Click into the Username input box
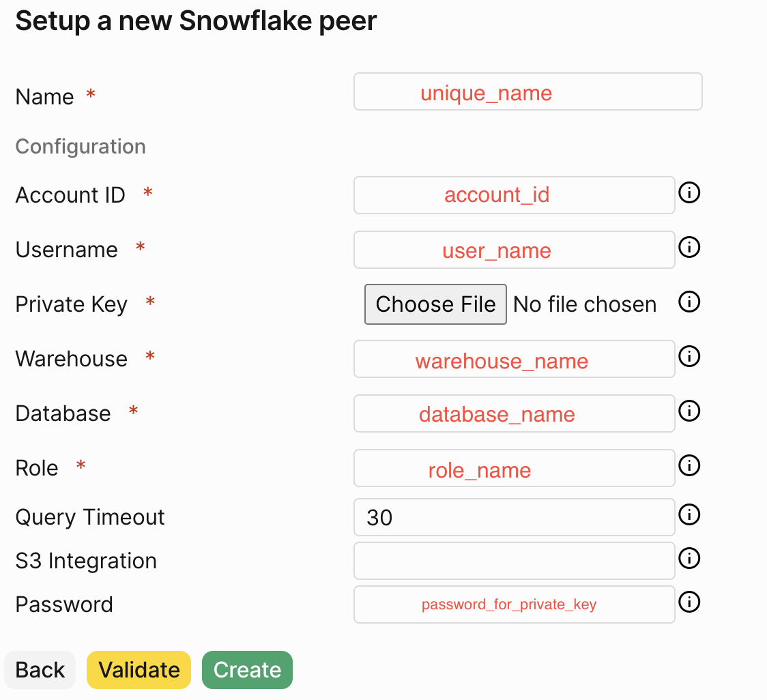Screen dimensions: 767x700 pos(514,250)
